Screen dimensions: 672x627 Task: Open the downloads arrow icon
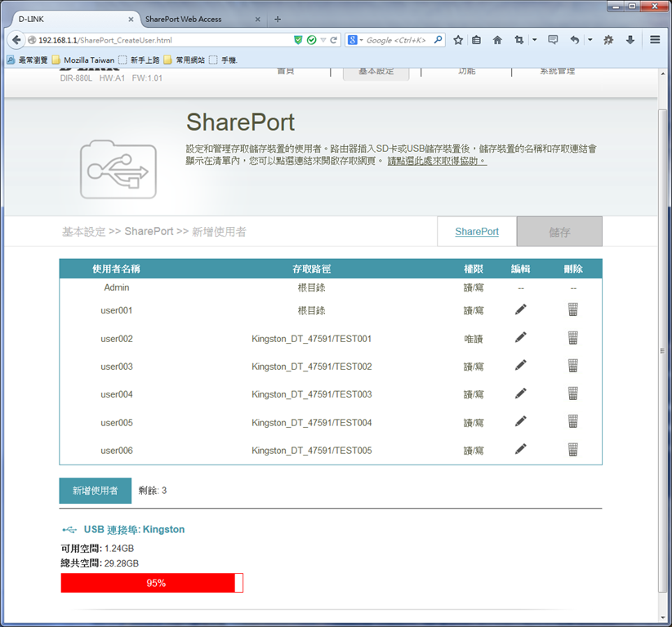click(x=630, y=40)
